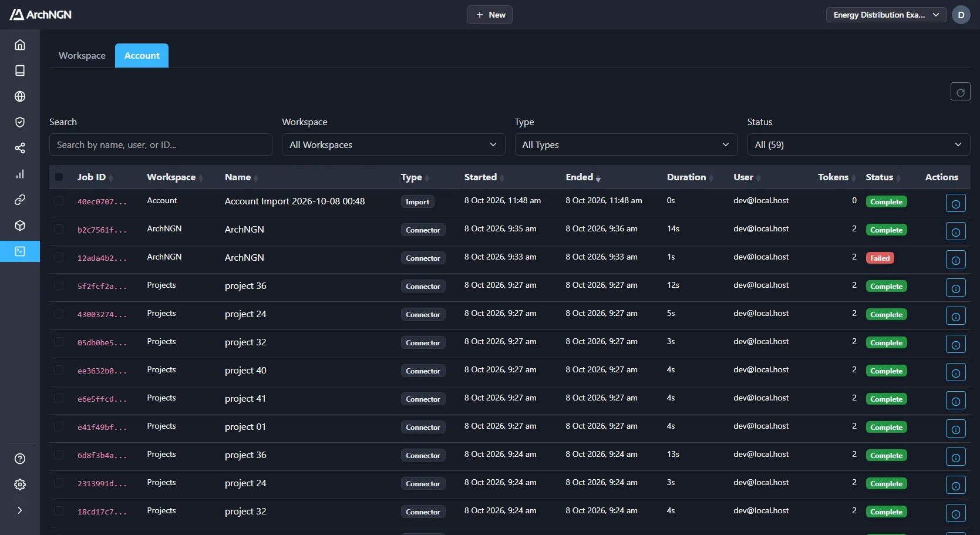Open the shield check sidebar icon
Viewport: 980px width, 535px height.
click(x=20, y=122)
